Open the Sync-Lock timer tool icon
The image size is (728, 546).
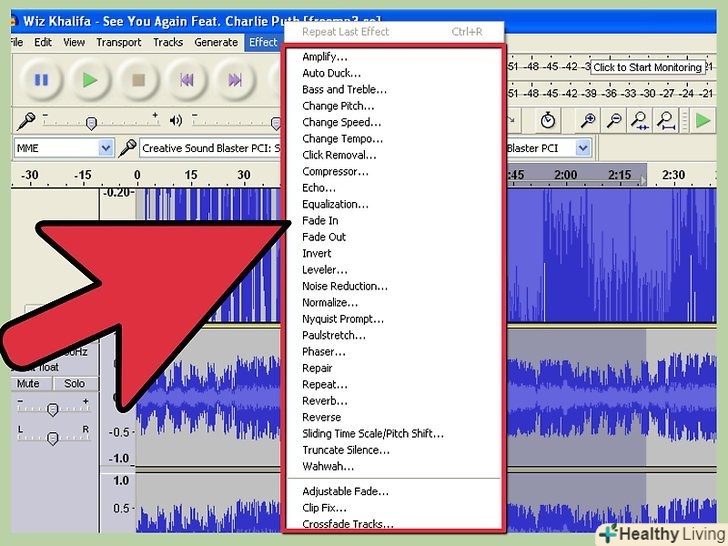[x=548, y=120]
